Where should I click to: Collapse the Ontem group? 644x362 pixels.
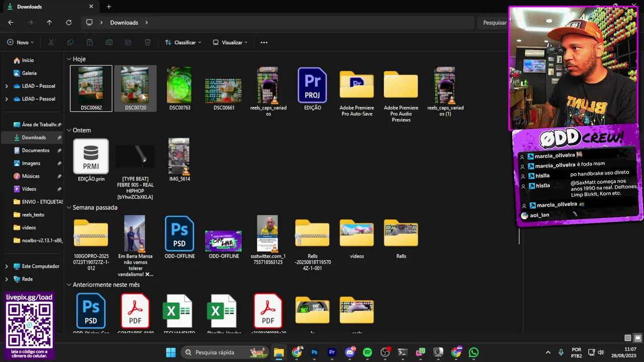click(69, 130)
